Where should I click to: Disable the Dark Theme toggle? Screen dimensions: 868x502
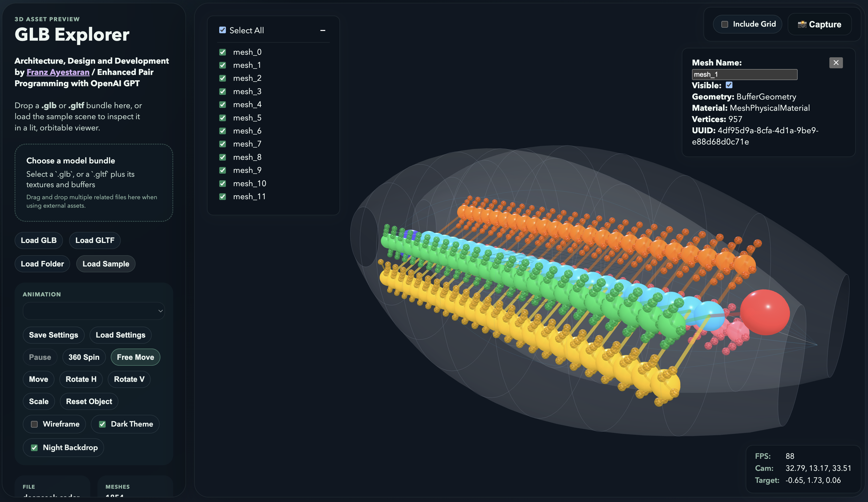(102, 424)
